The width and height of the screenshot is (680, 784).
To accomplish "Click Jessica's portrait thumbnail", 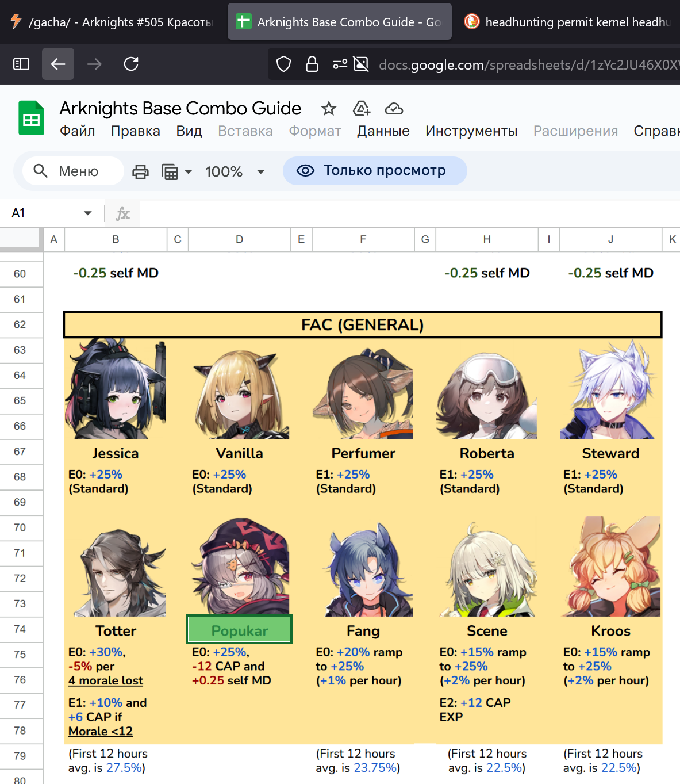I will 116,388.
